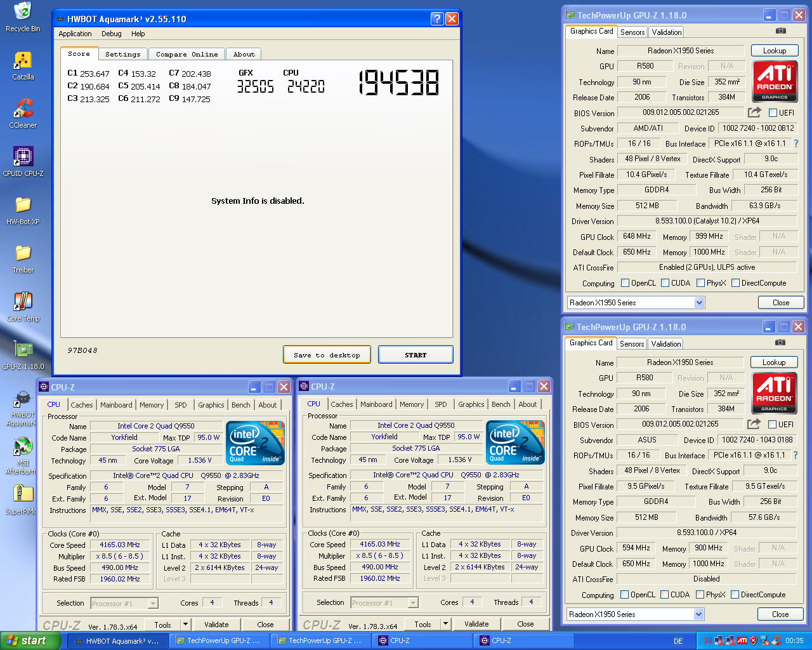Launch HWBOT Aquamark desktop shortcut
Screen dimensions: 812x650
point(23,407)
